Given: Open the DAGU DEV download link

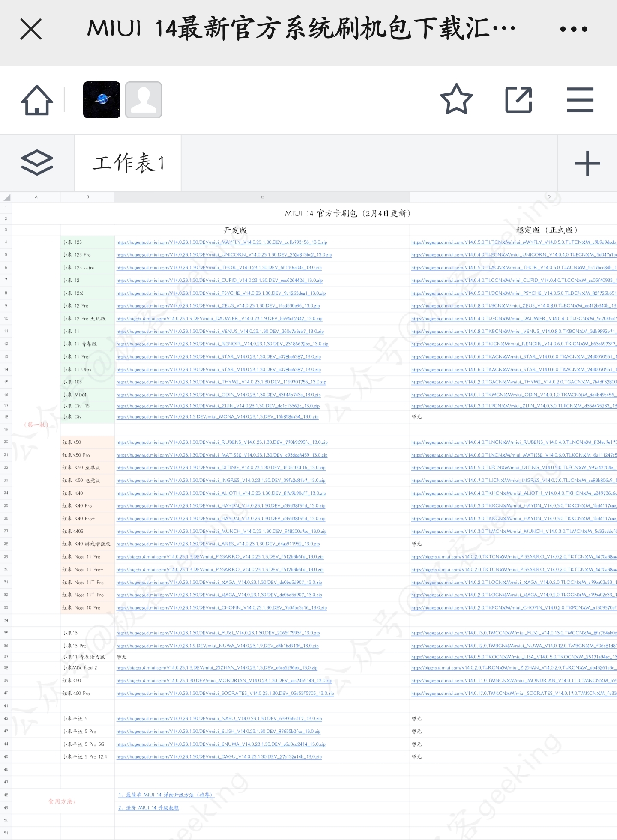Looking at the screenshot, I should (x=219, y=757).
